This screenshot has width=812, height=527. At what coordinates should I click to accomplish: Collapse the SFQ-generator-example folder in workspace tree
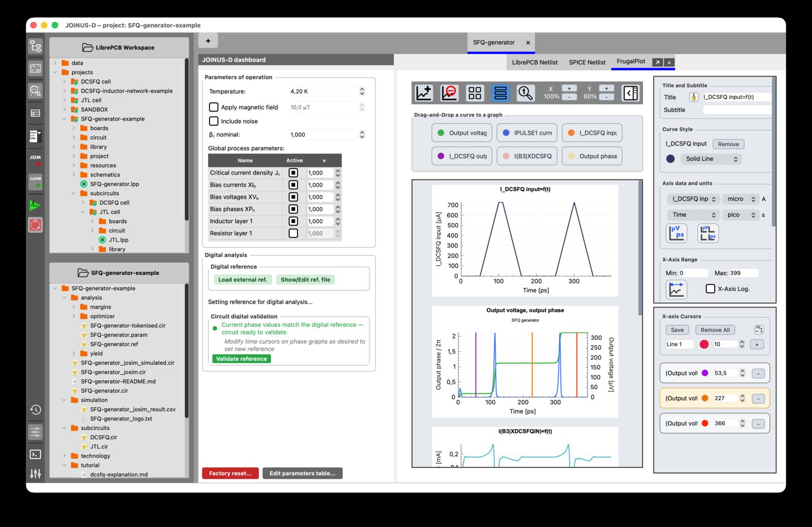coord(64,119)
